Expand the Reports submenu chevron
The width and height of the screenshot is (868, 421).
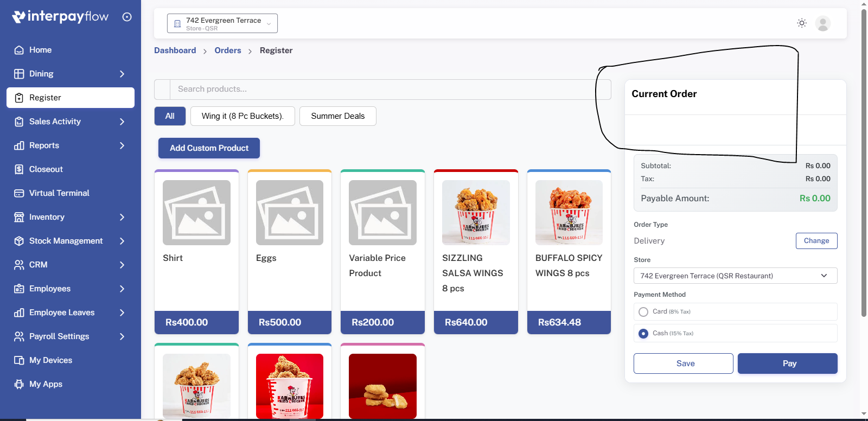pos(122,145)
